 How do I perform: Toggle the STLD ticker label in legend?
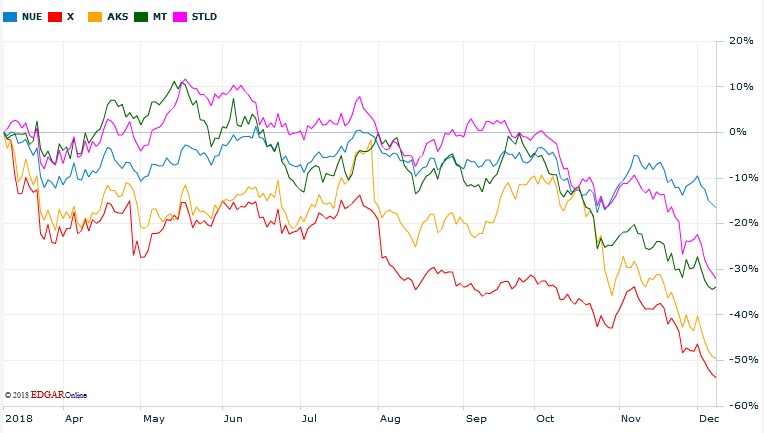pos(206,17)
